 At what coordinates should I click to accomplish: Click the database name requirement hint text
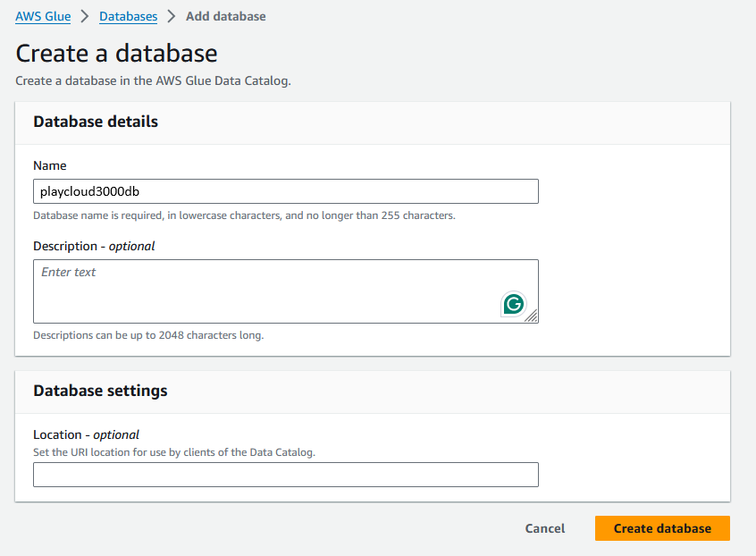coord(245,215)
